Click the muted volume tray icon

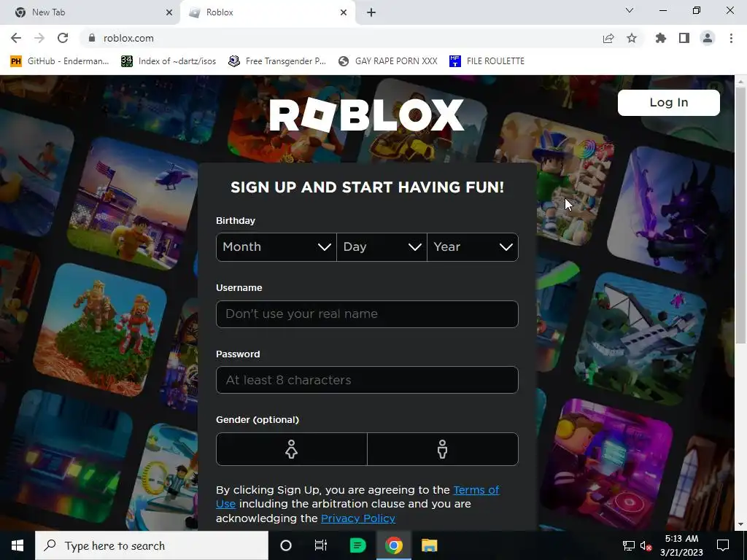tap(646, 545)
